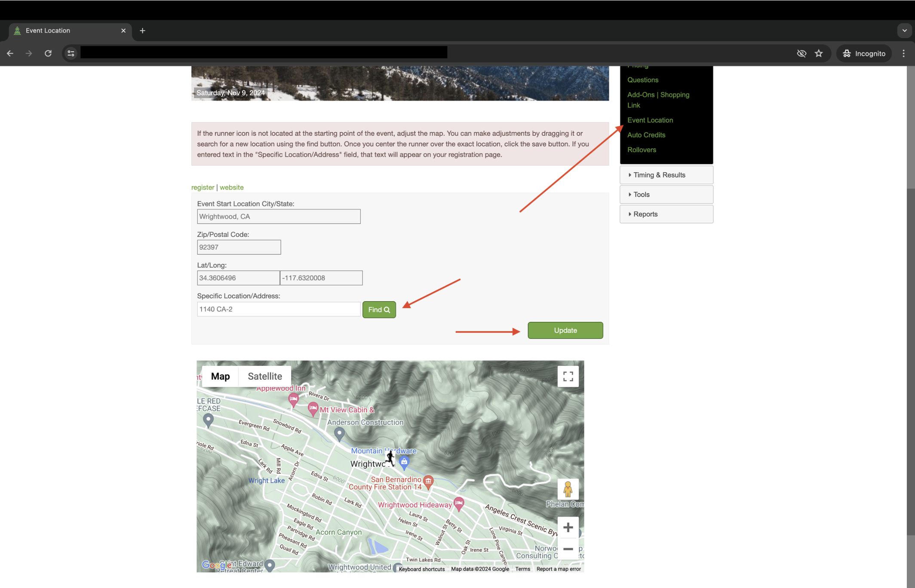The width and height of the screenshot is (915, 588).
Task: Click the Acorn Canyon map label
Action: click(339, 532)
